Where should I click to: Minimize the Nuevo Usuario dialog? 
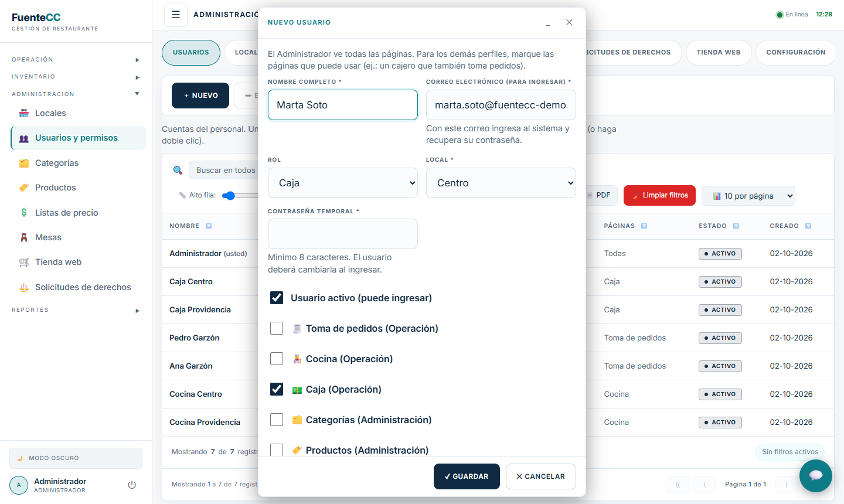click(548, 22)
